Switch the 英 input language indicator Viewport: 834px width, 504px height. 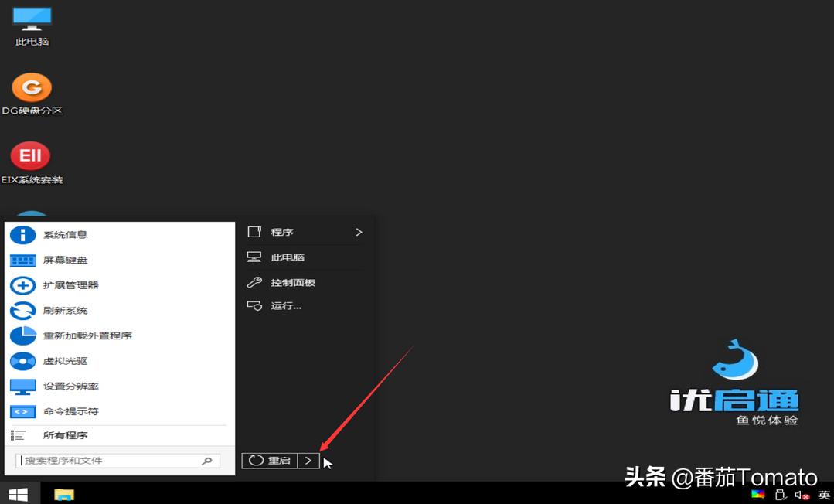point(822,493)
